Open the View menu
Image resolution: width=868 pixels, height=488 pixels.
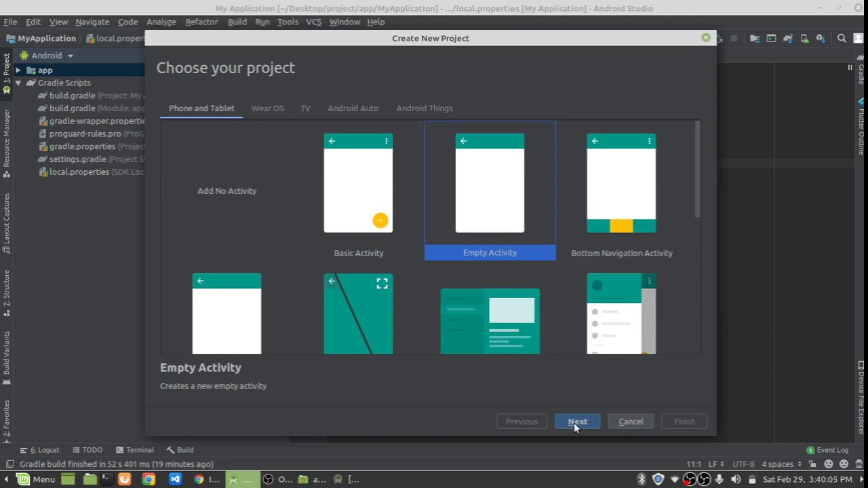click(58, 22)
